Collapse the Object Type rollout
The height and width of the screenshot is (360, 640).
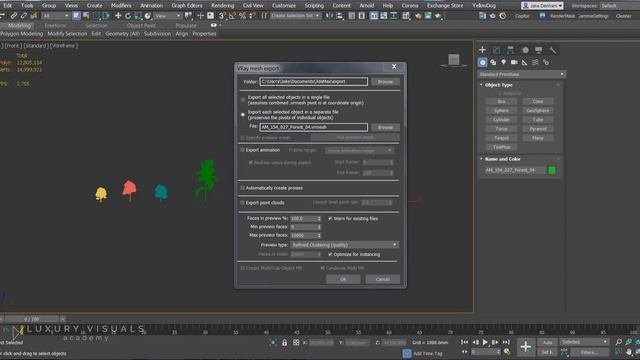pyautogui.click(x=498, y=85)
